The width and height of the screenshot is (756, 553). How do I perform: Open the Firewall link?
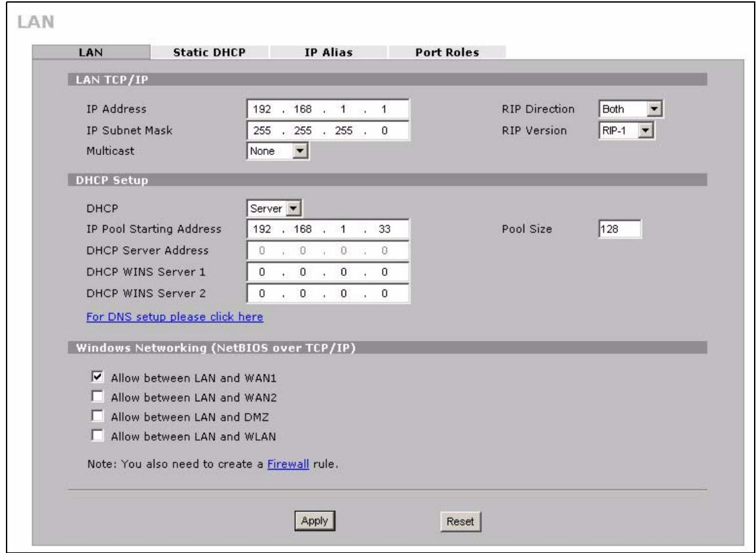[x=288, y=464]
